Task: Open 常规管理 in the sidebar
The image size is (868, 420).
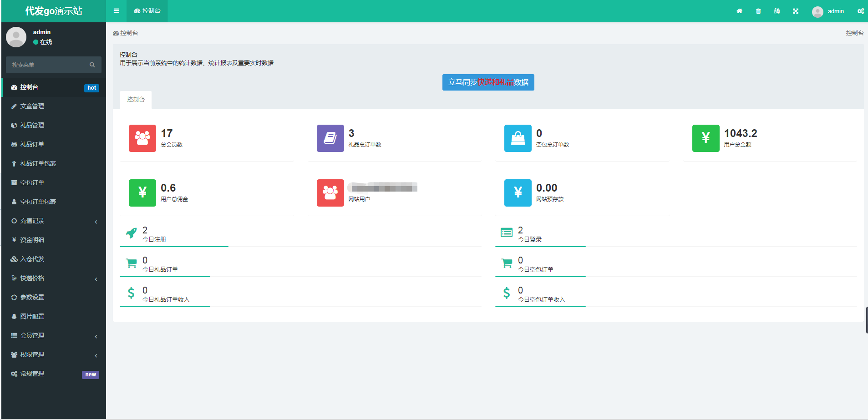Action: [54, 374]
